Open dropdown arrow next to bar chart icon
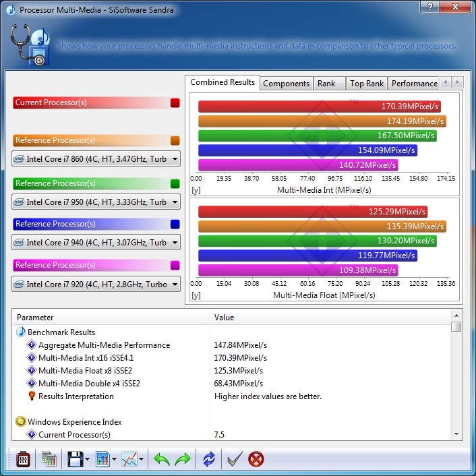Screen dimensions: 476x476 pos(114,459)
